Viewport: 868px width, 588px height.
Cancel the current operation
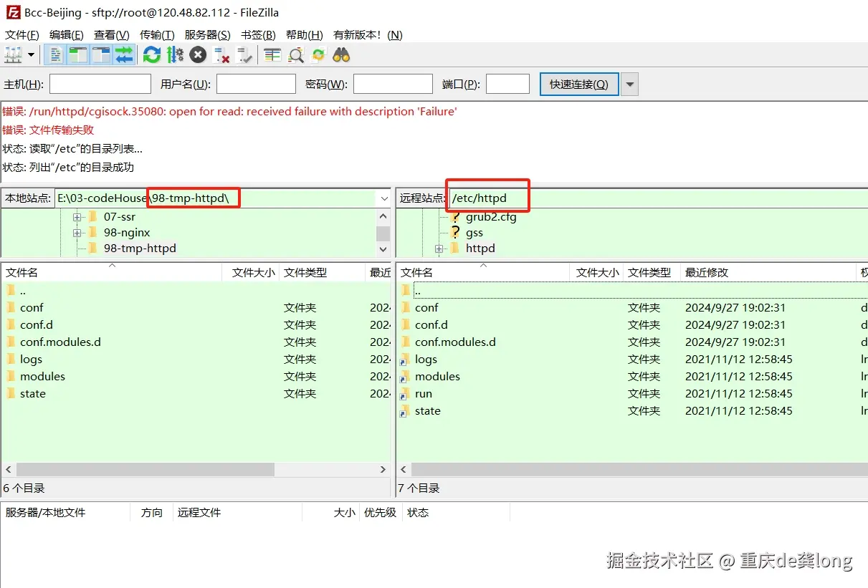[199, 54]
